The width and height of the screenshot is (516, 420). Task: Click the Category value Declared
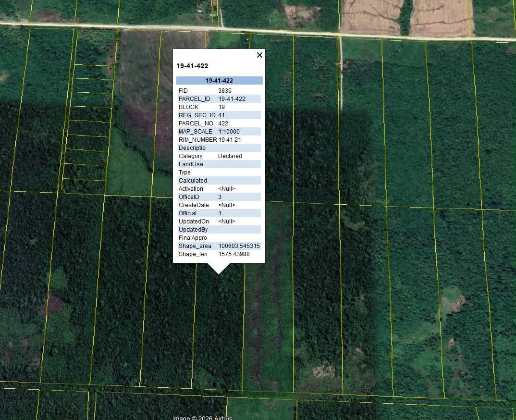pos(230,156)
